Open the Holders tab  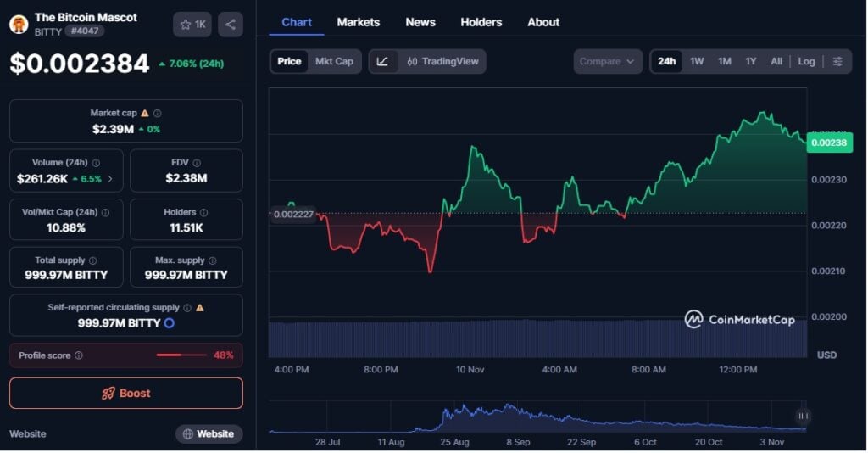481,22
